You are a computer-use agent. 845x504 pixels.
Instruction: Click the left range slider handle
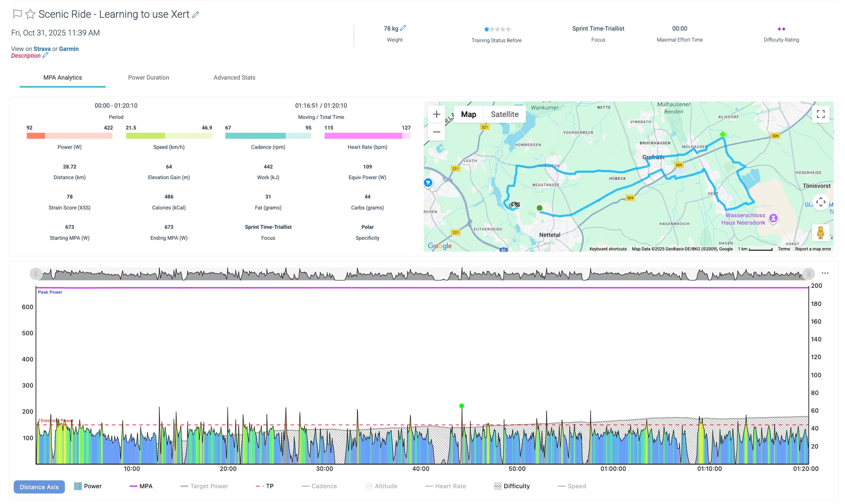click(36, 274)
